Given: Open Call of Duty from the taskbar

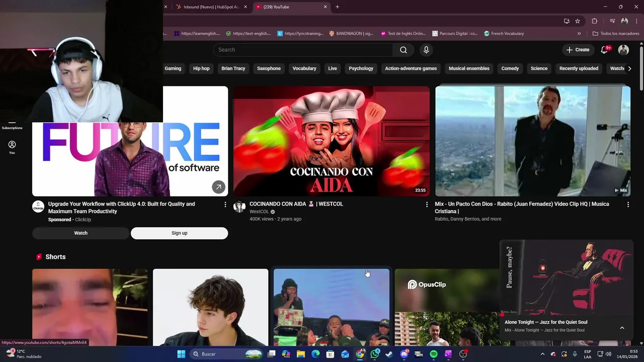Looking at the screenshot, I should click(419, 354).
